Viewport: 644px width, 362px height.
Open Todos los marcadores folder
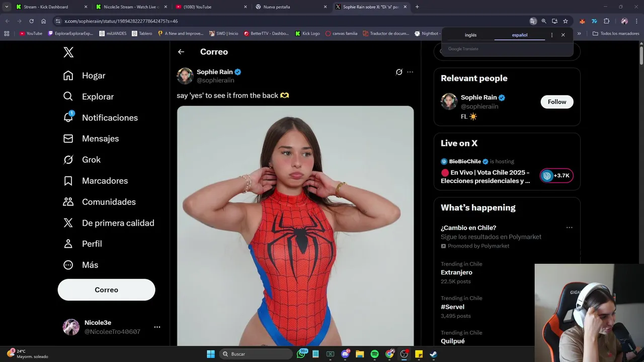616,34
